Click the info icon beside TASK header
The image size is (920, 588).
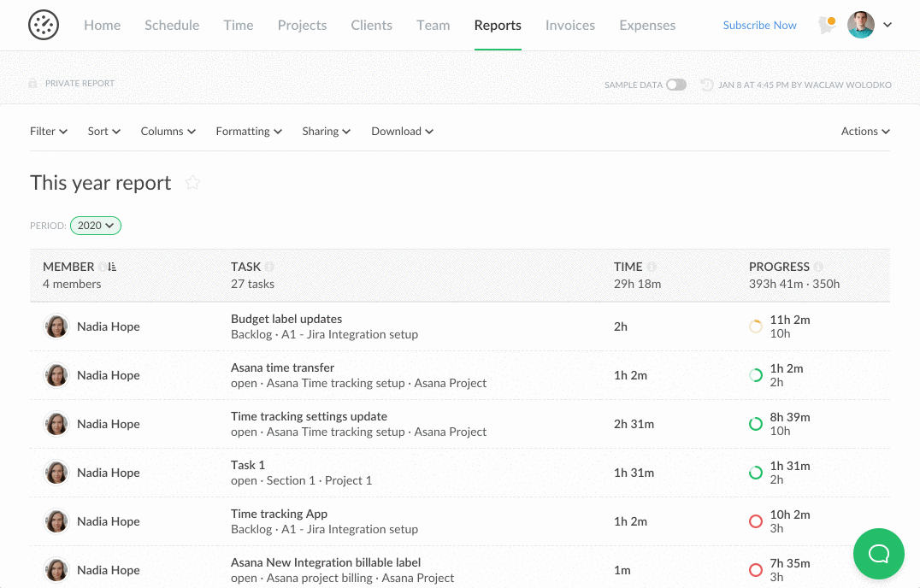(x=269, y=267)
